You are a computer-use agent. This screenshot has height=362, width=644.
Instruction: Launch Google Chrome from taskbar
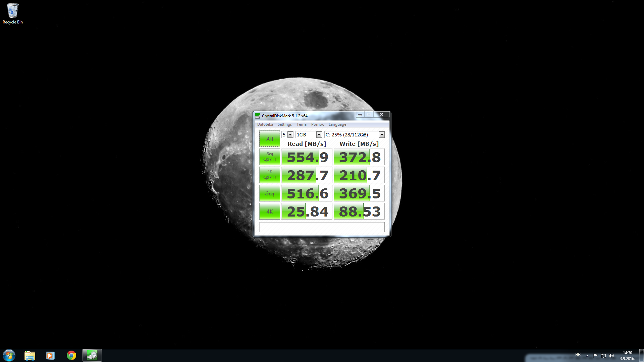(71, 355)
